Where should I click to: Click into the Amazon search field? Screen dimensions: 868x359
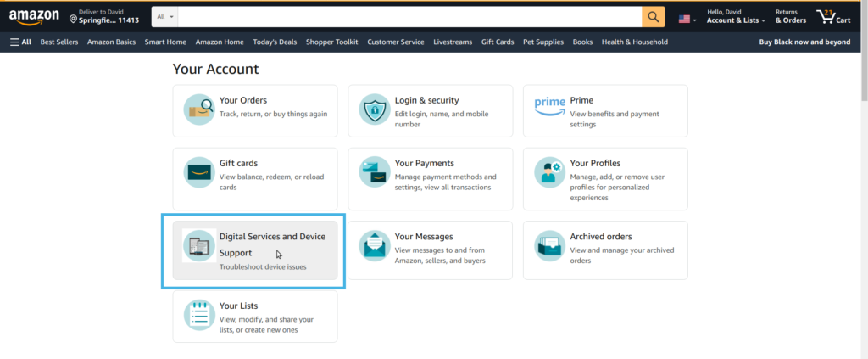tap(410, 17)
